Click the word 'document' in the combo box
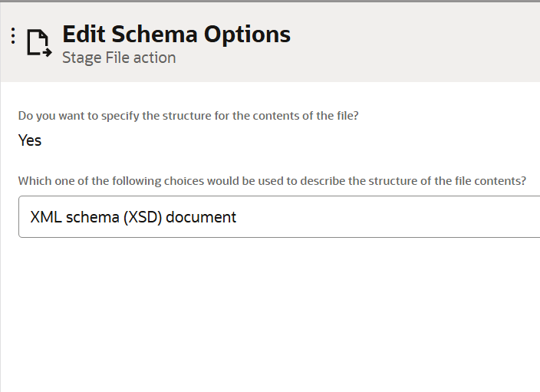540x392 pixels. [x=201, y=217]
